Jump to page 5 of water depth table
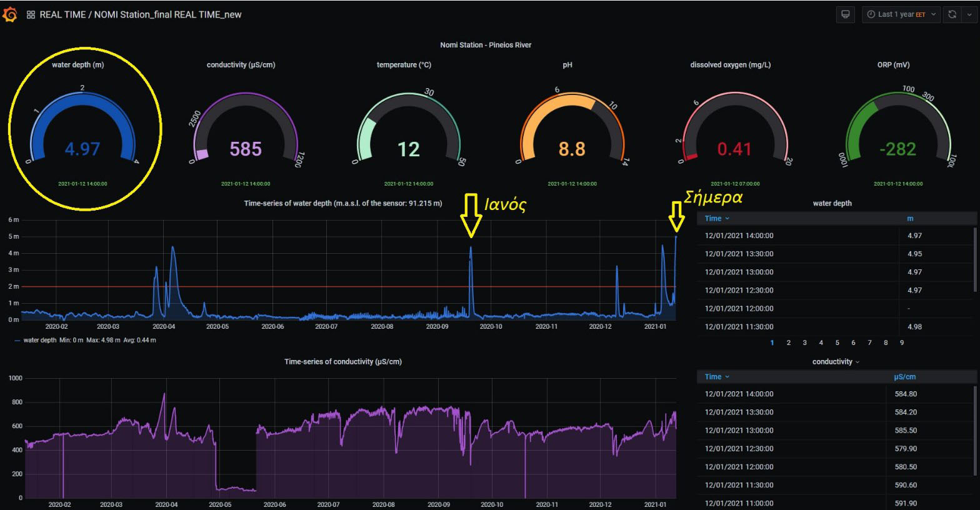This screenshot has width=980, height=510. 837,342
